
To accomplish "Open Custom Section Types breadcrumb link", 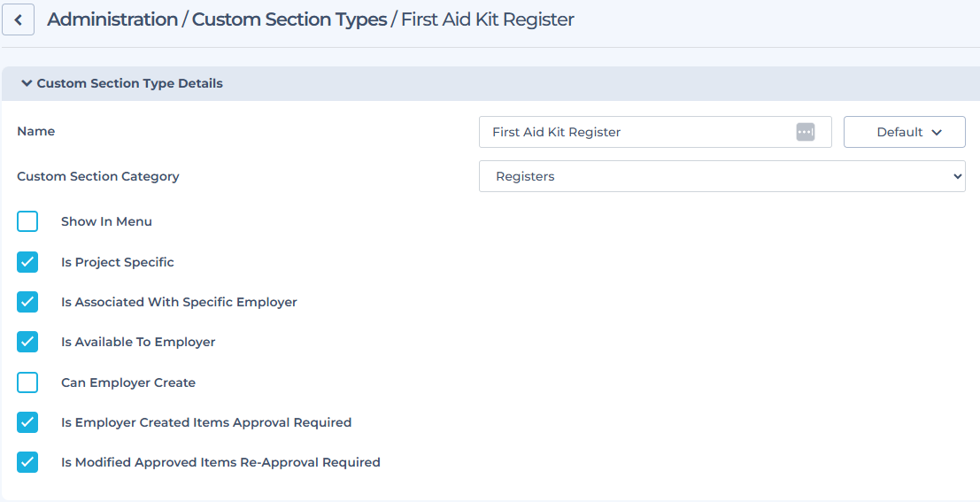I will tap(289, 19).
